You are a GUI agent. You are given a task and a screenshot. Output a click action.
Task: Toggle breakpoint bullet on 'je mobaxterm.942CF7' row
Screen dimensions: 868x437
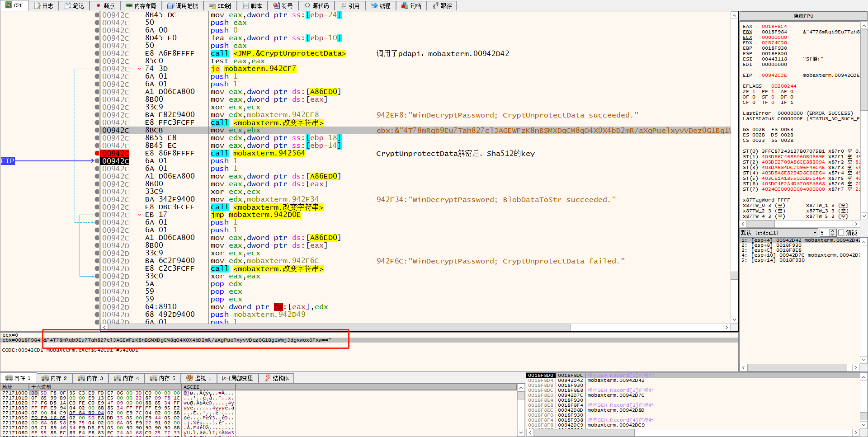click(x=97, y=69)
